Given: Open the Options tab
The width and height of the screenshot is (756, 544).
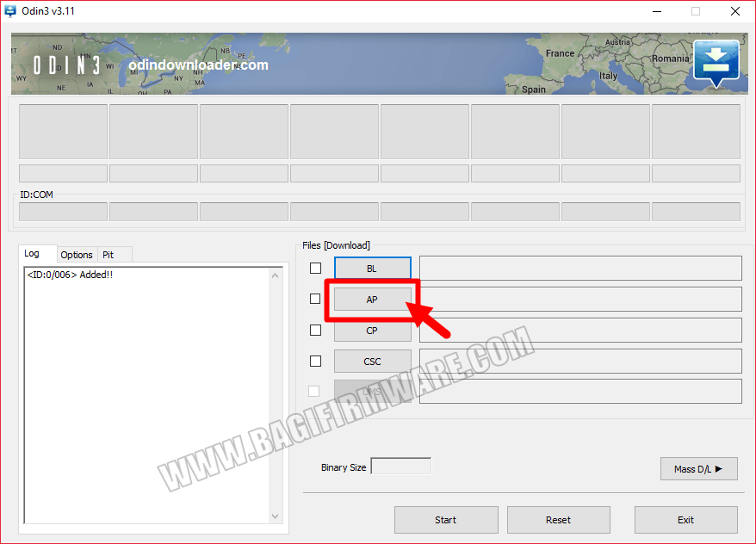Looking at the screenshot, I should click(x=77, y=255).
